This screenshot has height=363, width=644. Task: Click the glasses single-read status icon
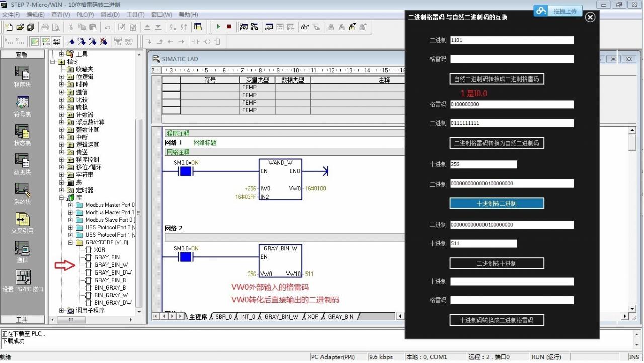coord(305,27)
